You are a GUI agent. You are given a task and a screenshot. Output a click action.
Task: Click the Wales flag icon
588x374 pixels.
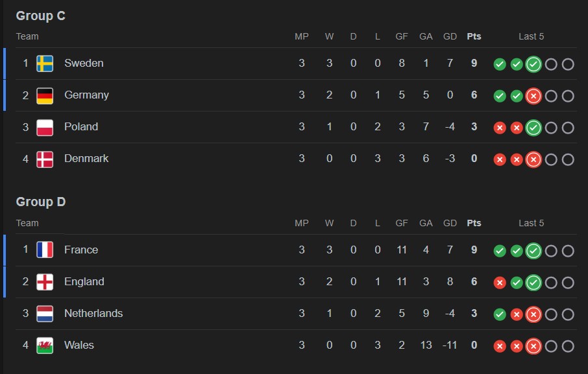(x=45, y=345)
